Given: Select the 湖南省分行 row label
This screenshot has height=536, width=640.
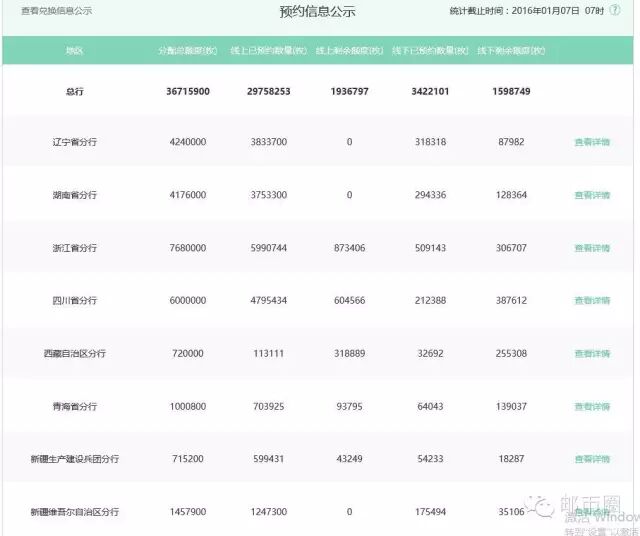Looking at the screenshot, I should pos(74,195).
